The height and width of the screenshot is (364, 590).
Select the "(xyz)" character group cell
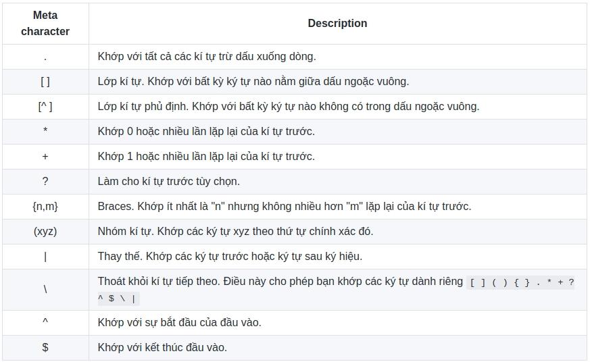pyautogui.click(x=45, y=232)
